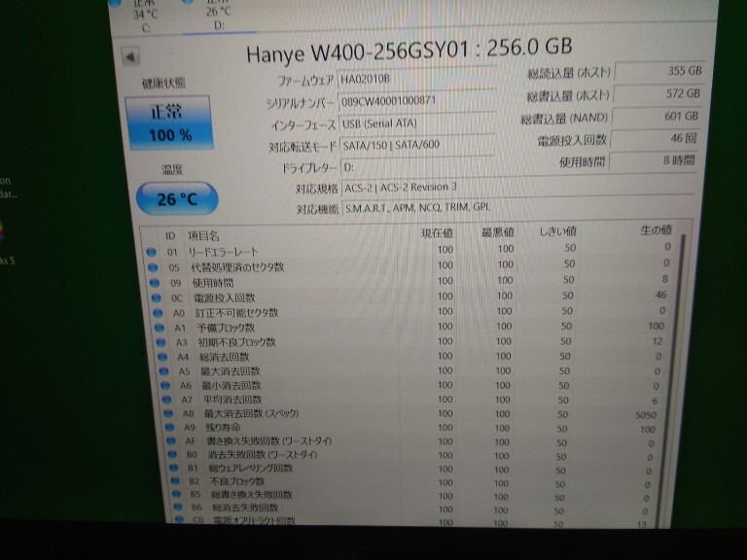This screenshot has width=747, height=560.
Task: Click the 現在値 column header
Action: tap(437, 233)
